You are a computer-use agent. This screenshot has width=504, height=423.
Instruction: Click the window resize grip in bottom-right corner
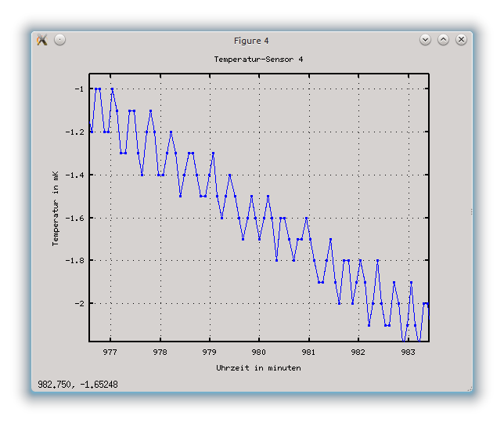[470, 389]
